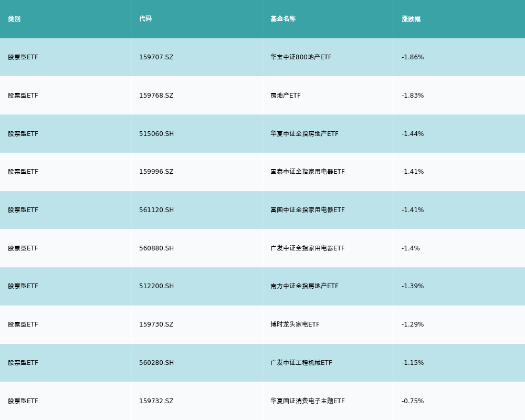Screen dimensions: 525x420
Task: Open 华夏中证全指房地产ETF entry
Action: 304,134
